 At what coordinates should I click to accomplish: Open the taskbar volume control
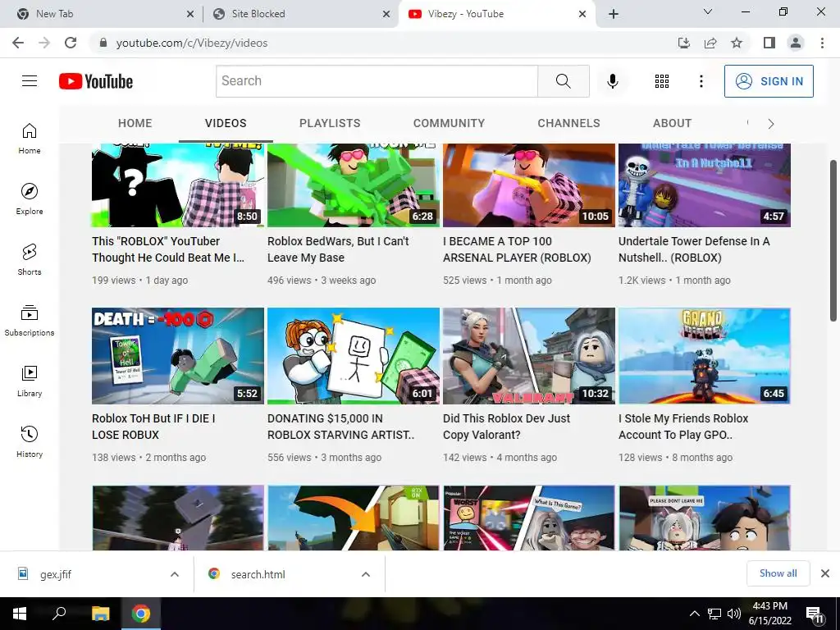point(734,614)
